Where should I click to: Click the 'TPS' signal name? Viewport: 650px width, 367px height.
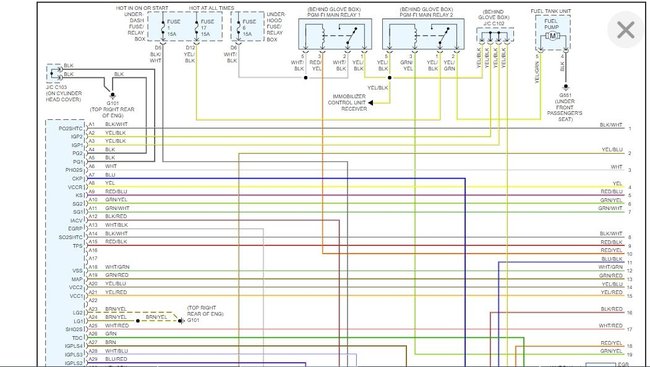point(78,246)
